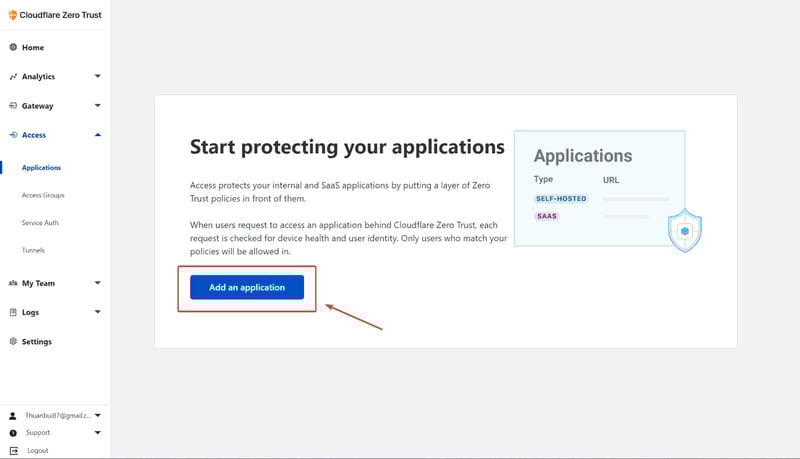
Task: Click the Home globe icon
Action: pyautogui.click(x=13, y=47)
